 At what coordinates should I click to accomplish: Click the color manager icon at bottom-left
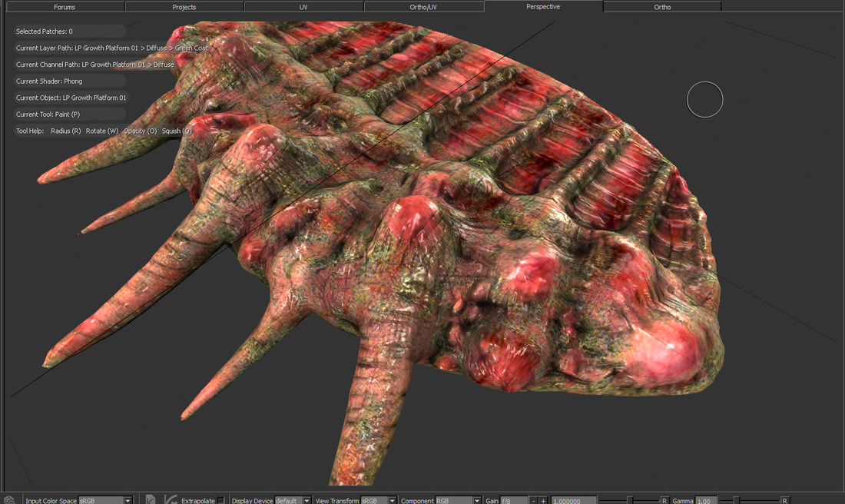pos(9,500)
